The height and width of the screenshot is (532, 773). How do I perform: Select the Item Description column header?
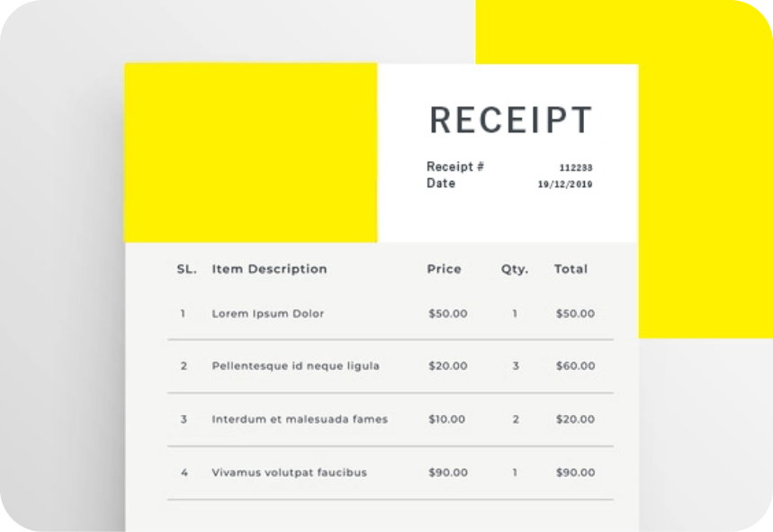[x=269, y=269]
